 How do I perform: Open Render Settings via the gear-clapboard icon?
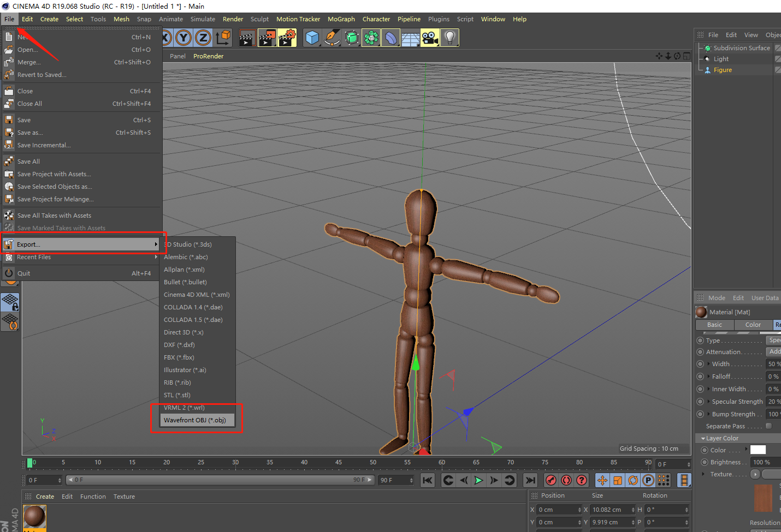(x=286, y=38)
